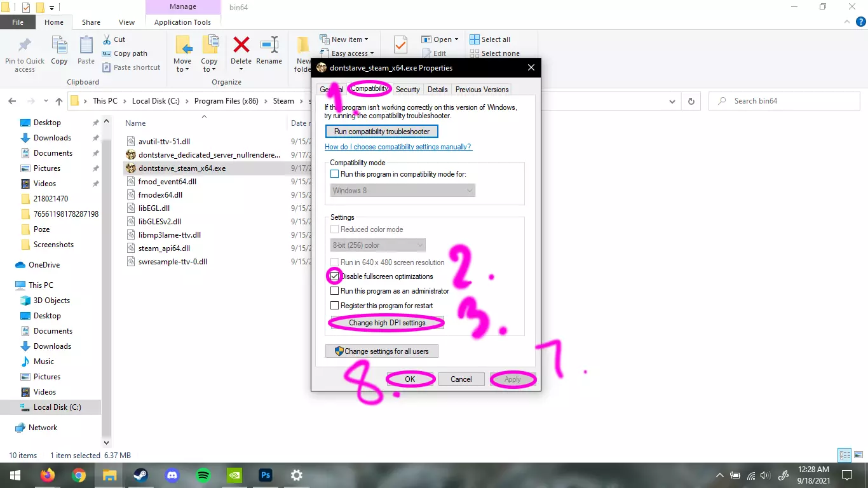Open Google Chrome from the taskbar

point(79,475)
